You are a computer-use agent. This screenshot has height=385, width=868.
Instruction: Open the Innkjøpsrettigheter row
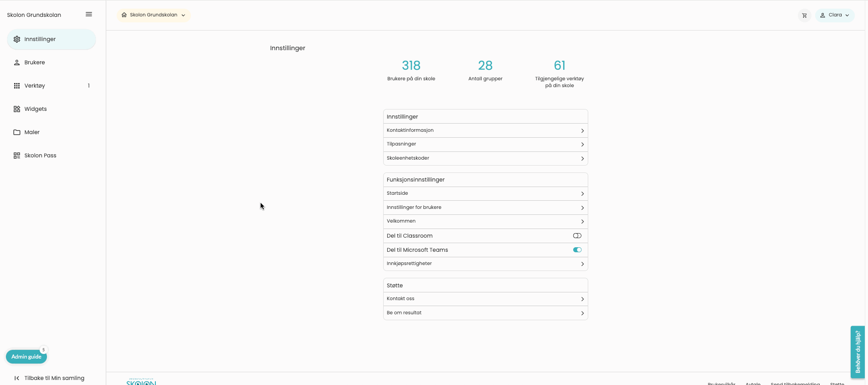coord(485,264)
